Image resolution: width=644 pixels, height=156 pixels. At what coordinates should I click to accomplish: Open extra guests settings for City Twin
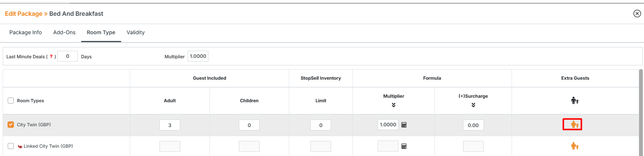pyautogui.click(x=574, y=124)
